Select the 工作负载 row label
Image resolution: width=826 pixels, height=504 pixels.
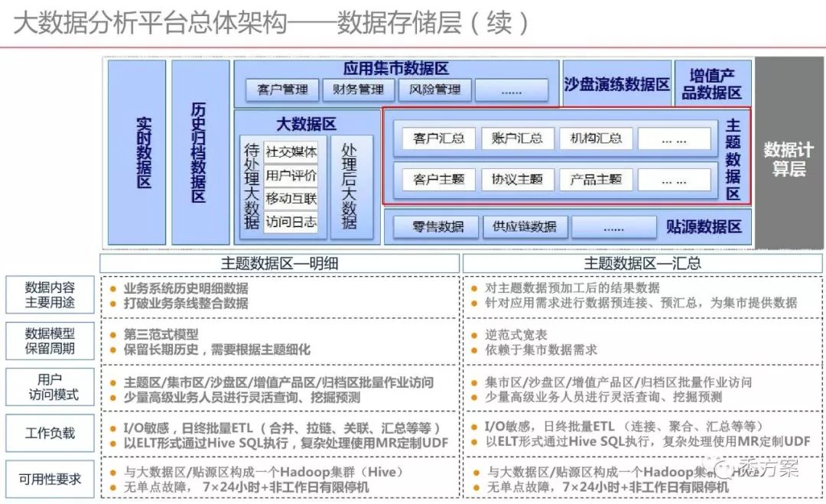(x=50, y=434)
